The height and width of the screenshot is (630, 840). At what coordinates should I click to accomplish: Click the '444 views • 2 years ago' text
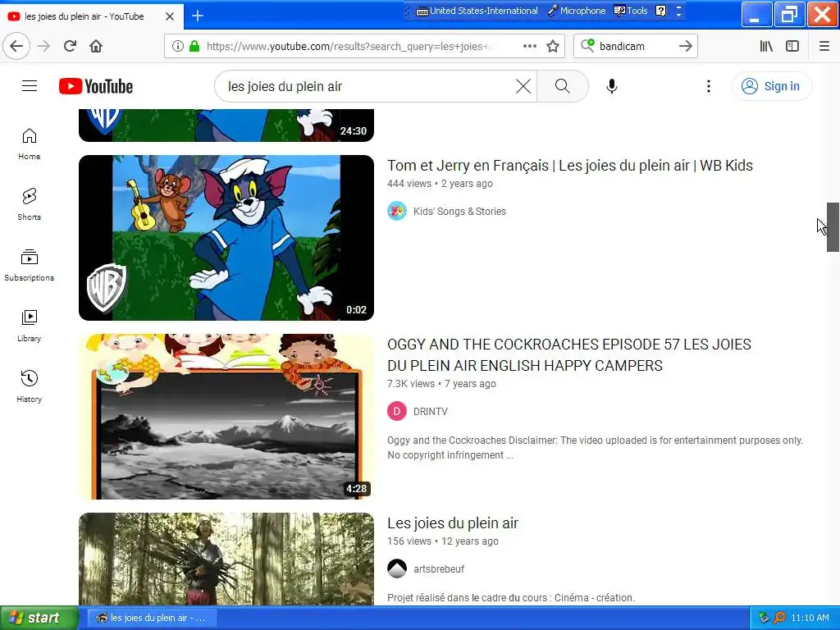click(x=440, y=183)
